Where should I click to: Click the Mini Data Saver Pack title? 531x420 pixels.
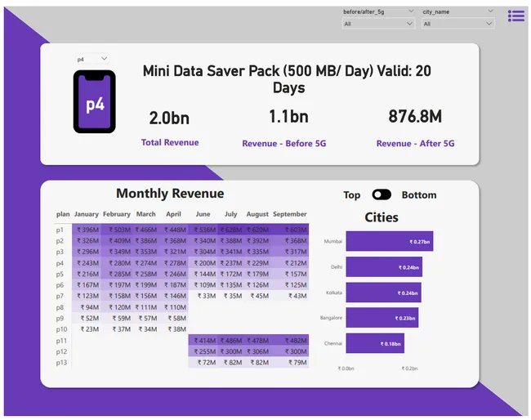[x=288, y=79]
